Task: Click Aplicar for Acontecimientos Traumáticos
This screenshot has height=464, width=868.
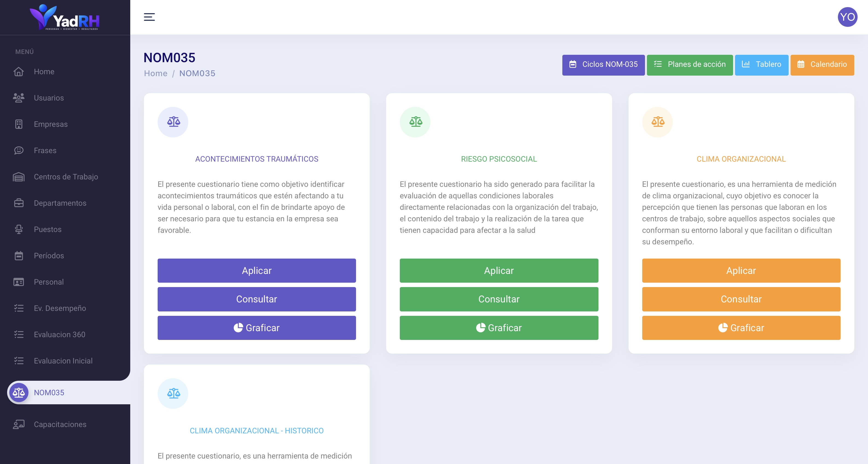Action: [x=256, y=270]
